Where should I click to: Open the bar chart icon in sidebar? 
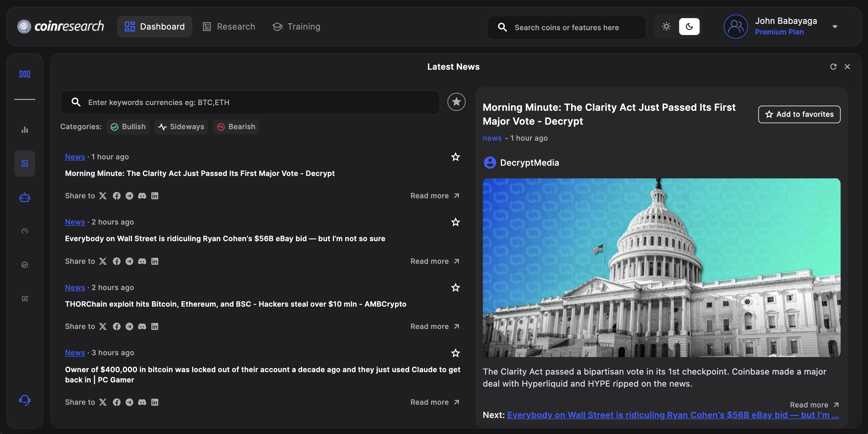[x=24, y=130]
